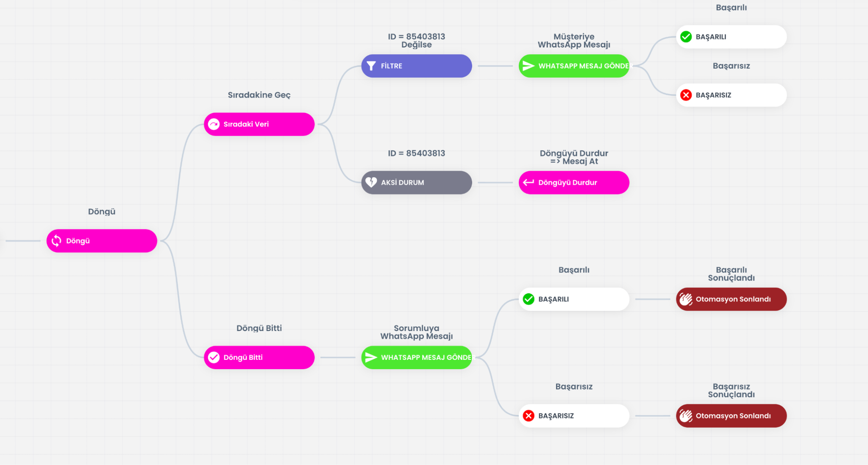Click the connector line between FİLTRE and WhatsApp node
Viewport: 868px width, 465px height.
(x=495, y=66)
